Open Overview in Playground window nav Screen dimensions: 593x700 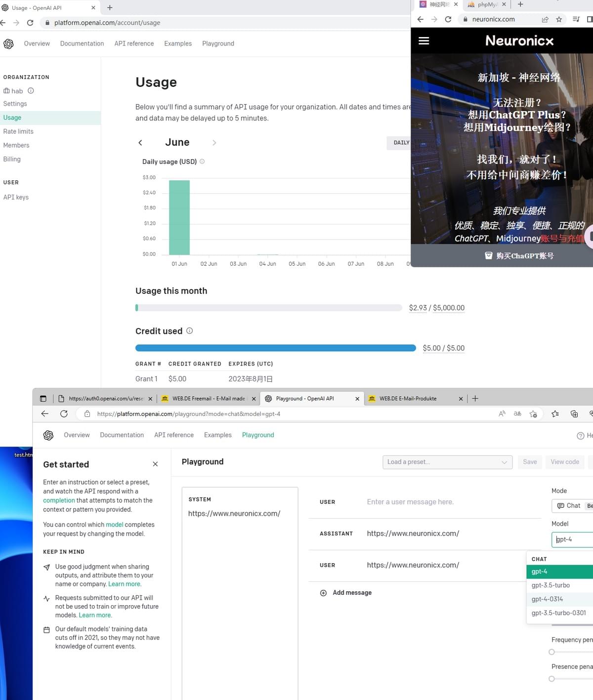(77, 435)
